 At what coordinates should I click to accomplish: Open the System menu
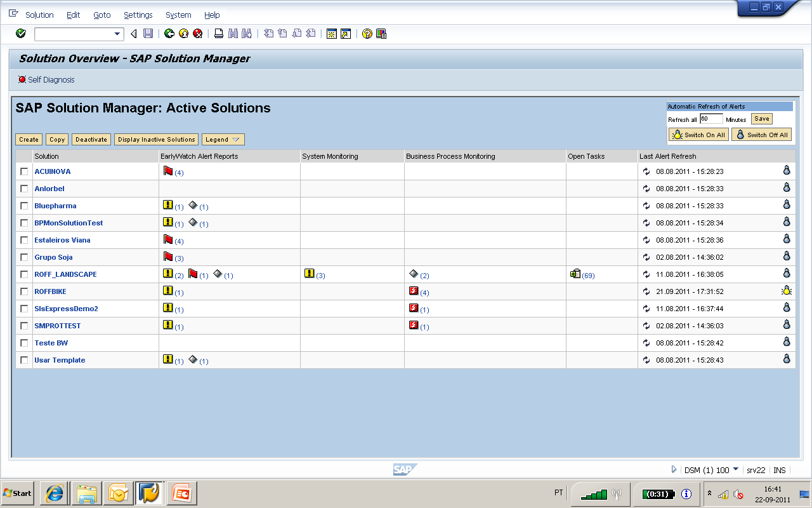(x=178, y=15)
